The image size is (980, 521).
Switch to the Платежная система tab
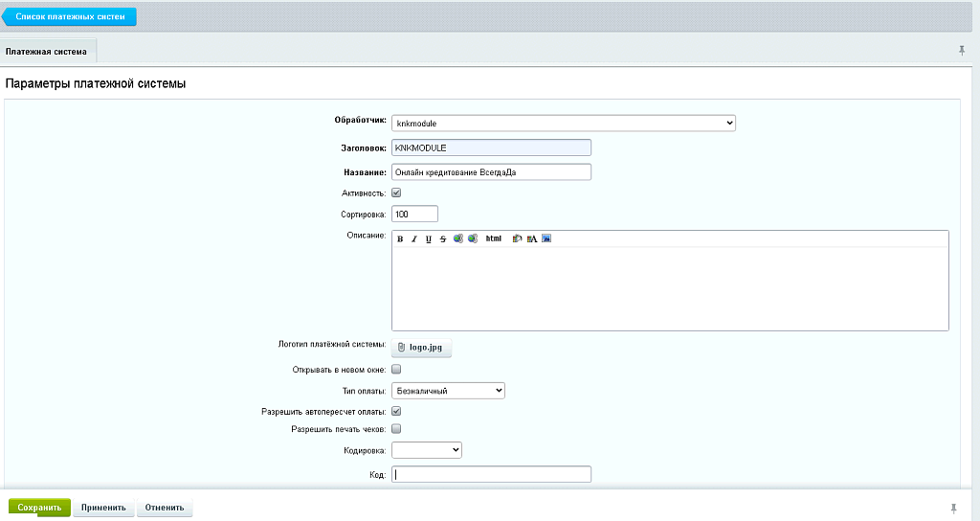(x=46, y=51)
